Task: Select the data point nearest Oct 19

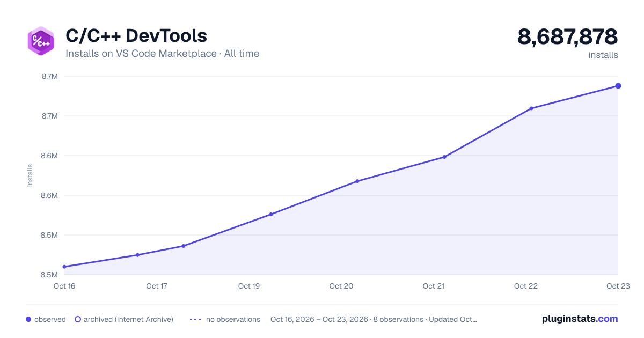Action: click(271, 215)
